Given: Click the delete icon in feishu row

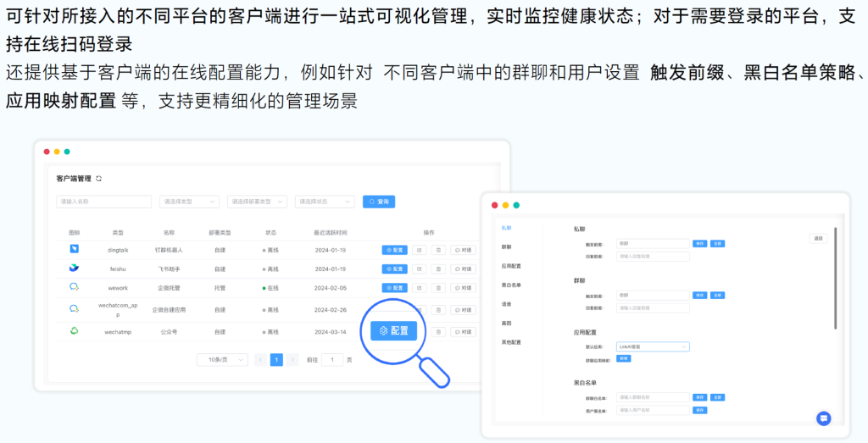Looking at the screenshot, I should tap(437, 269).
